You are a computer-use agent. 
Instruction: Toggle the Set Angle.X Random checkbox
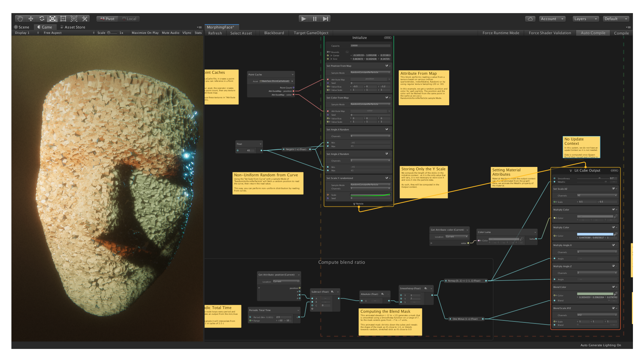(387, 129)
